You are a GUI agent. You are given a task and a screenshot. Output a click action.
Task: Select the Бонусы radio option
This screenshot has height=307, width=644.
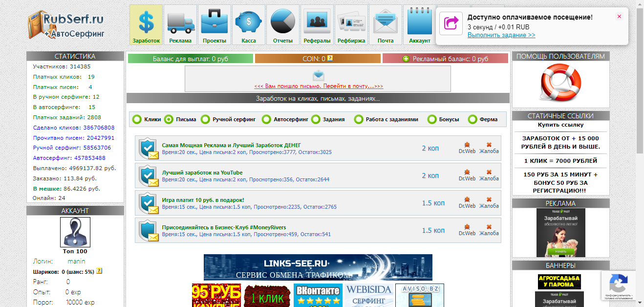point(432,119)
